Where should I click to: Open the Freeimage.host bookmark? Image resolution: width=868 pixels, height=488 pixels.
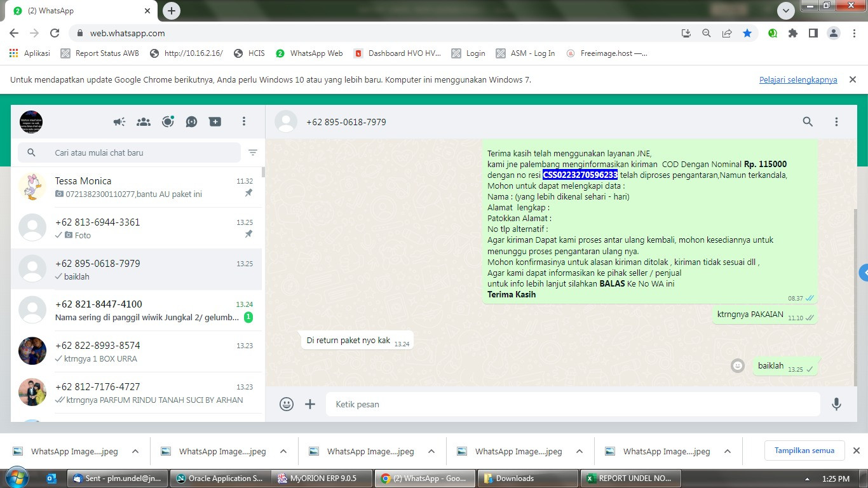[x=607, y=53]
